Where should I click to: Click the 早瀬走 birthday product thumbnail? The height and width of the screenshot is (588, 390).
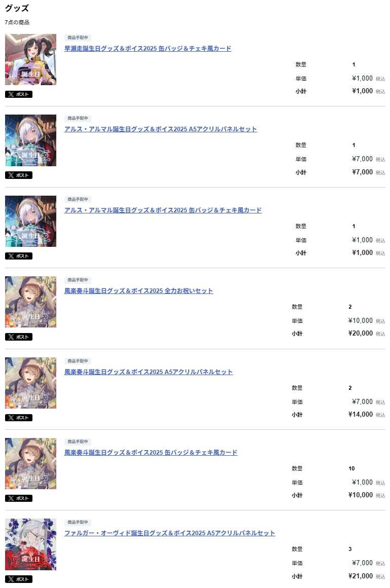[31, 60]
